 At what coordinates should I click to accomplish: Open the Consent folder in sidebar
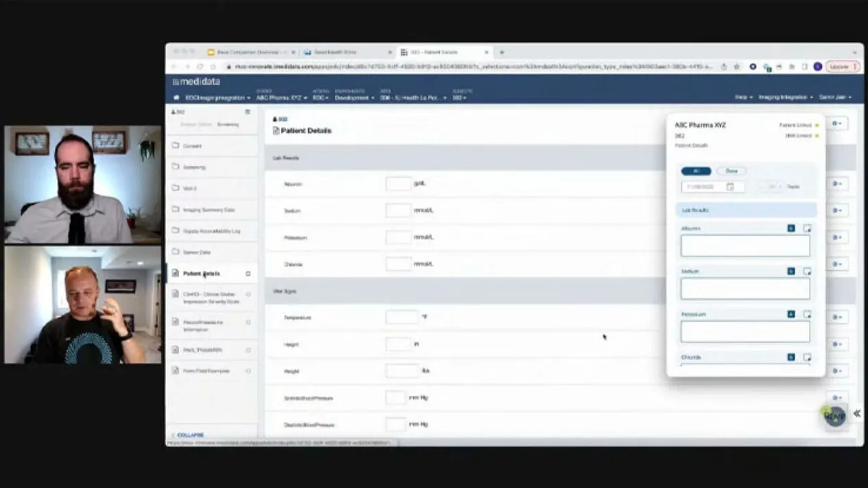(x=192, y=146)
